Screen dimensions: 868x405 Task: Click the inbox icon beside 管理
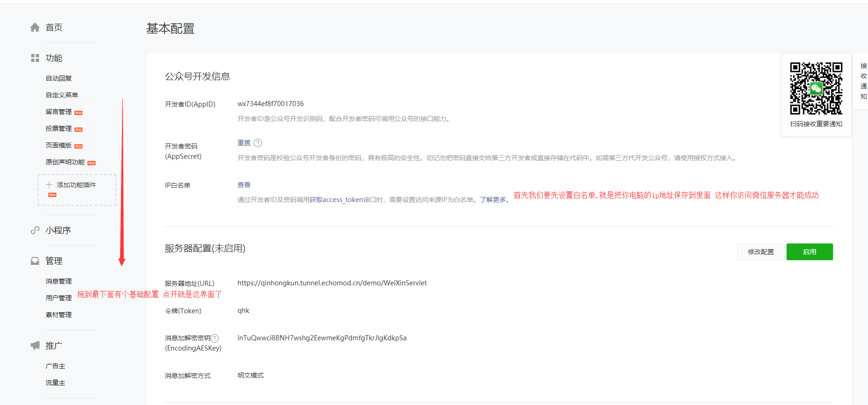[35, 261]
